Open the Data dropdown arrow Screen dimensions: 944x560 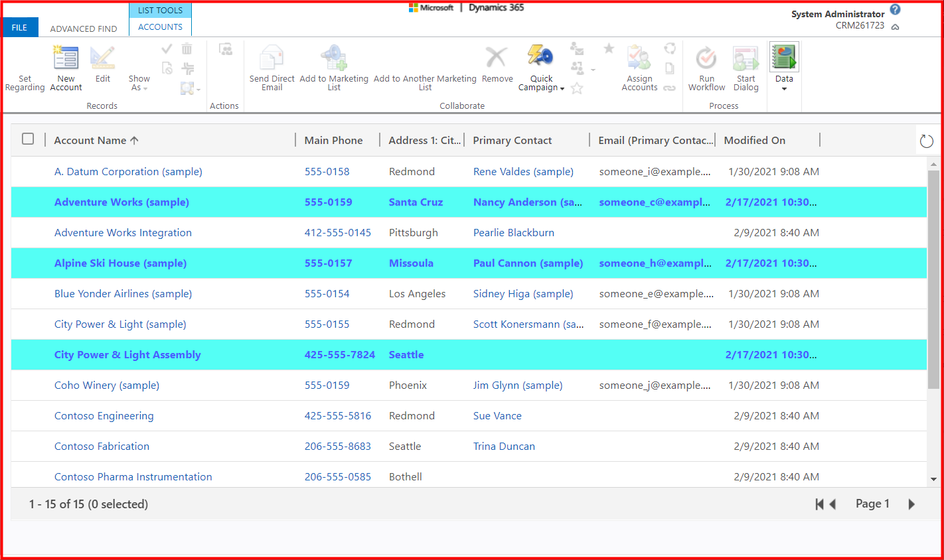(784, 89)
